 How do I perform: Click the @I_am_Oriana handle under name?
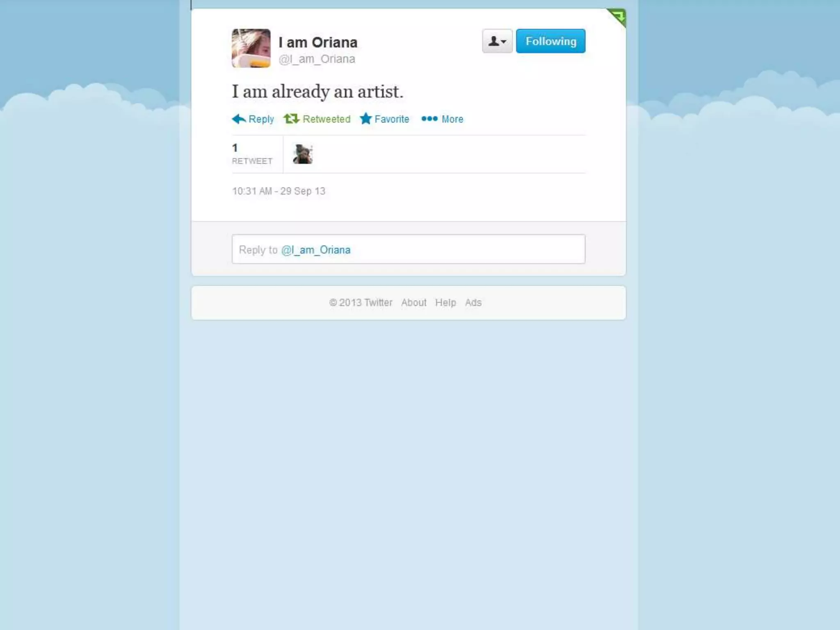[317, 59]
